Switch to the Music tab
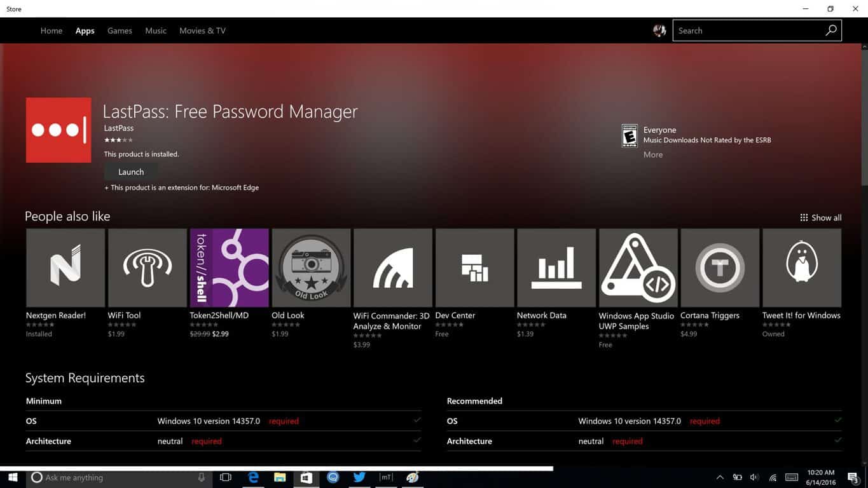This screenshot has height=488, width=868. pyautogui.click(x=156, y=30)
